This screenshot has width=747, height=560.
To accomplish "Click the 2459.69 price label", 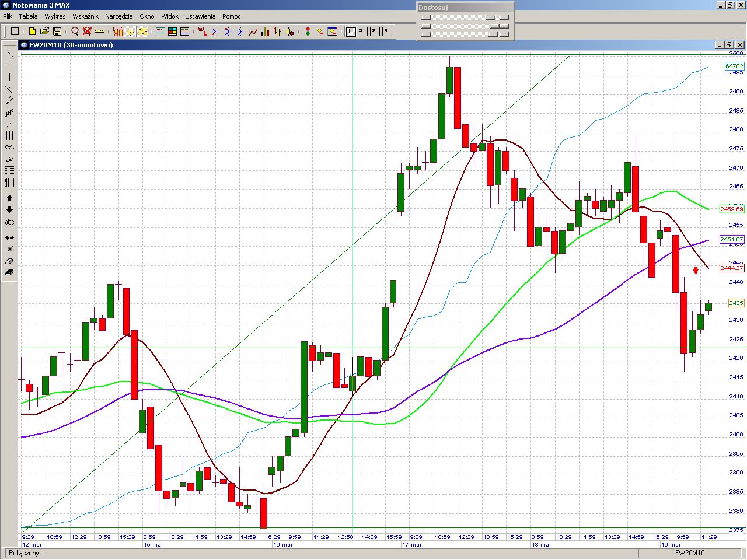I will point(732,209).
